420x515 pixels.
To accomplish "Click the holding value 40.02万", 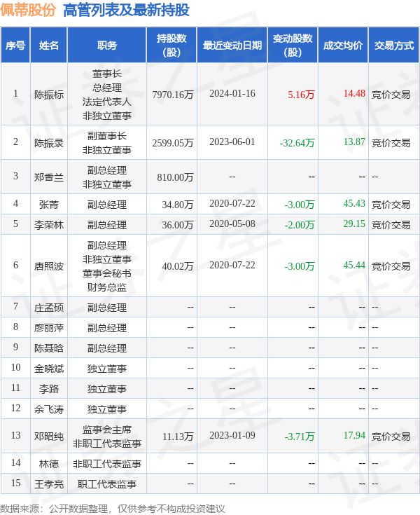I will tap(178, 266).
